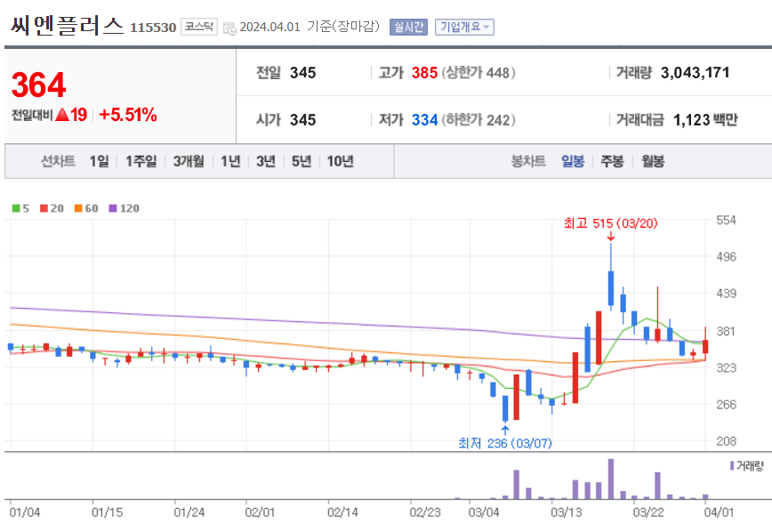Select the 1년 line chart period
The image size is (772, 532).
(x=230, y=161)
